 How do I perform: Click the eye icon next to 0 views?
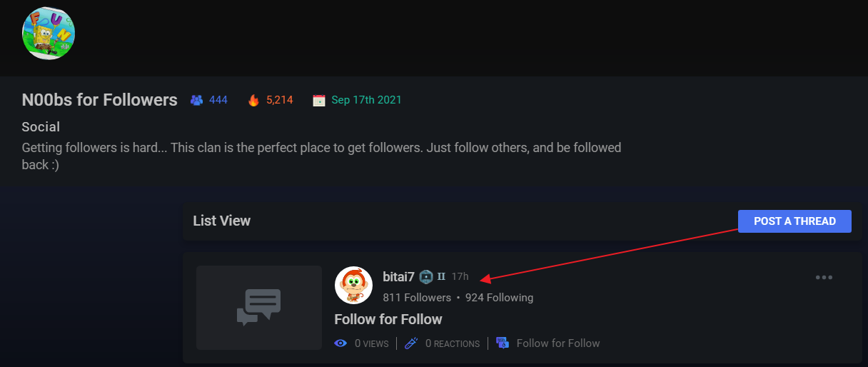(x=341, y=343)
